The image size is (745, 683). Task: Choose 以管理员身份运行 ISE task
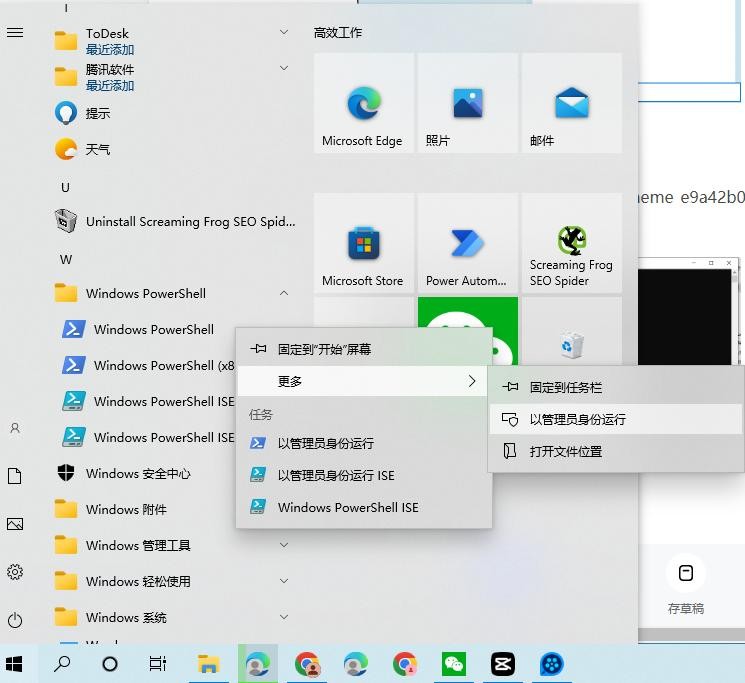364,475
